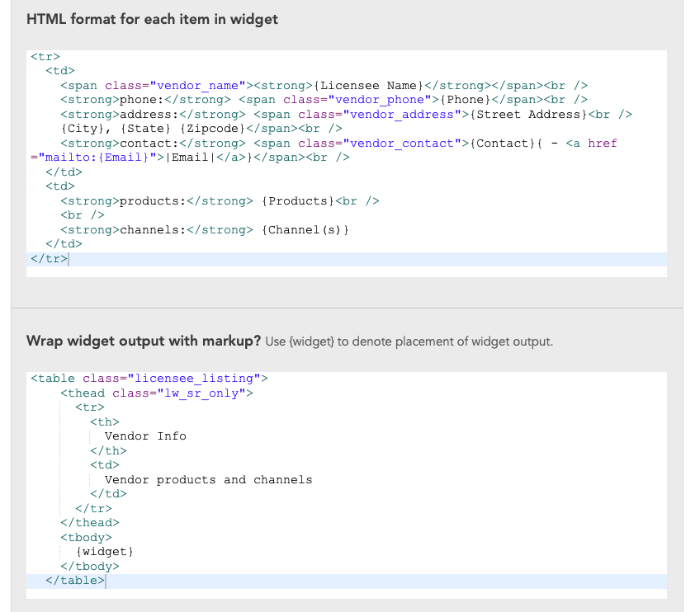Click "Vendor products and channels" text line
The height and width of the screenshot is (612, 700).
click(208, 480)
